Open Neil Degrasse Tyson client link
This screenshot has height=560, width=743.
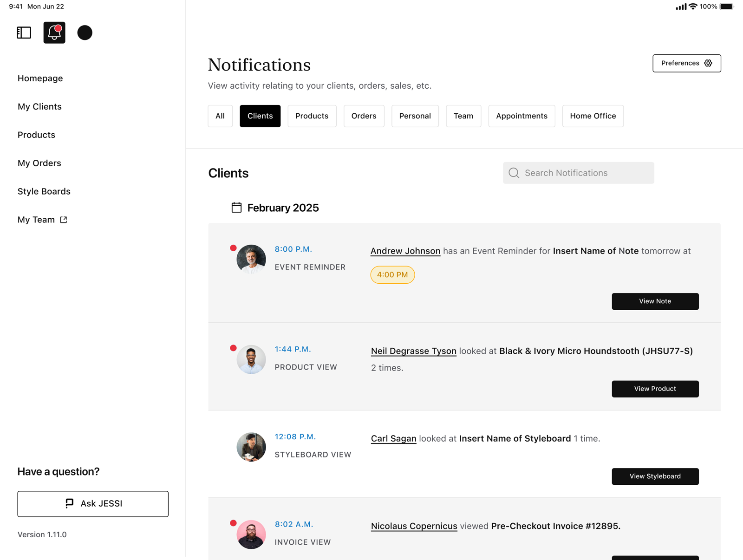coord(414,351)
